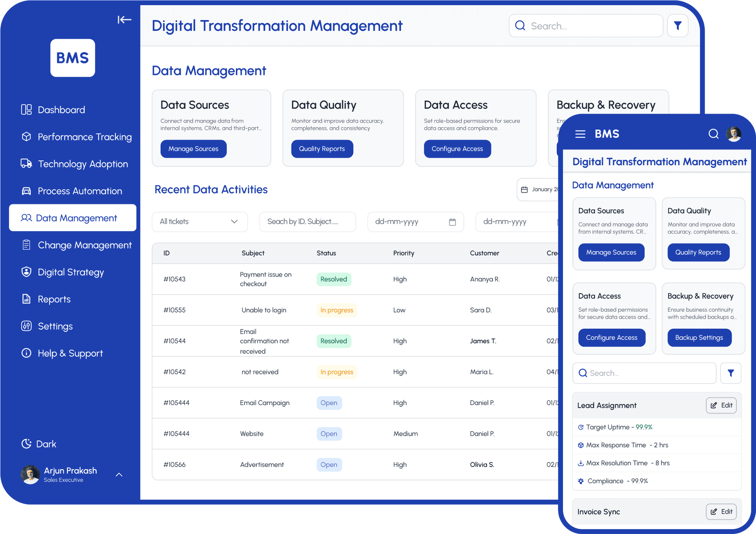The width and height of the screenshot is (756, 534).
Task: Open Technology Adoption section
Action: point(82,164)
